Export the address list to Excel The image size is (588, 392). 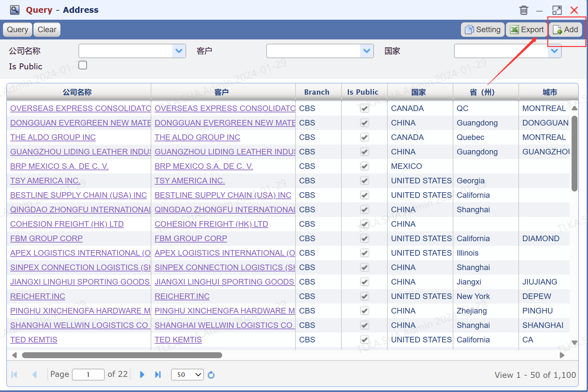(x=527, y=30)
